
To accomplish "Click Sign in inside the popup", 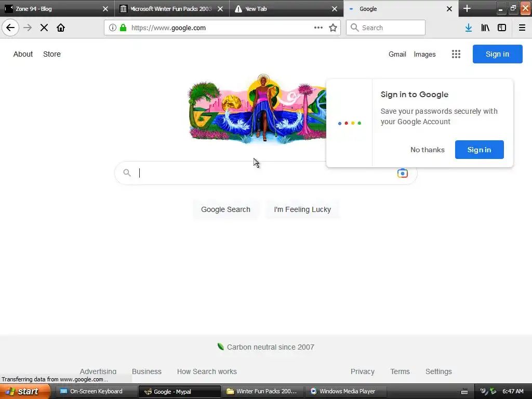I will point(479,150).
